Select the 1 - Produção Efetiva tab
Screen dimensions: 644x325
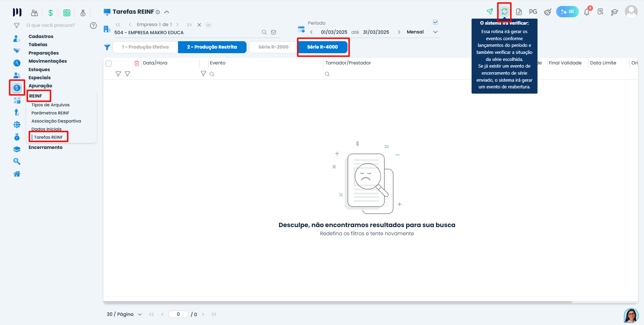point(145,47)
